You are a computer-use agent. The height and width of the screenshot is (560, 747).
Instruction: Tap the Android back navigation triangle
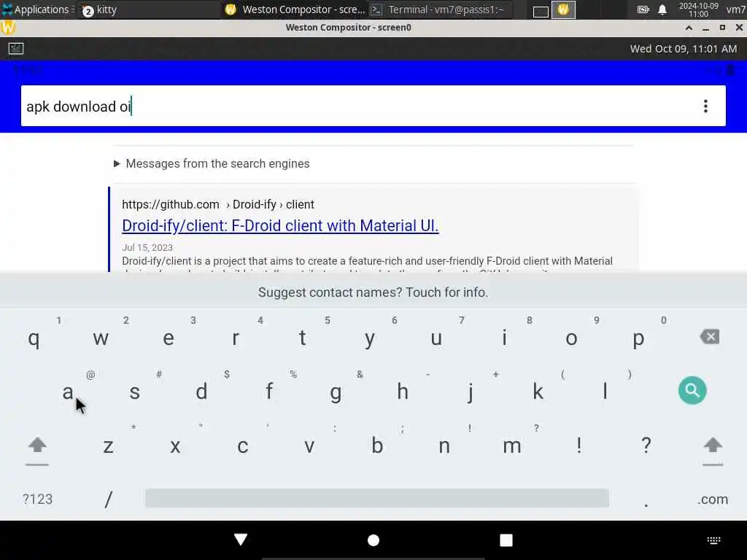coord(241,540)
